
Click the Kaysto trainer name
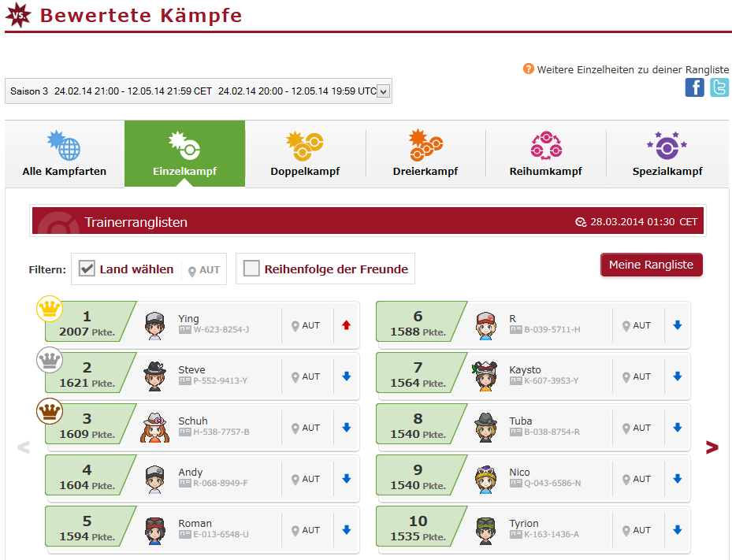(525, 369)
